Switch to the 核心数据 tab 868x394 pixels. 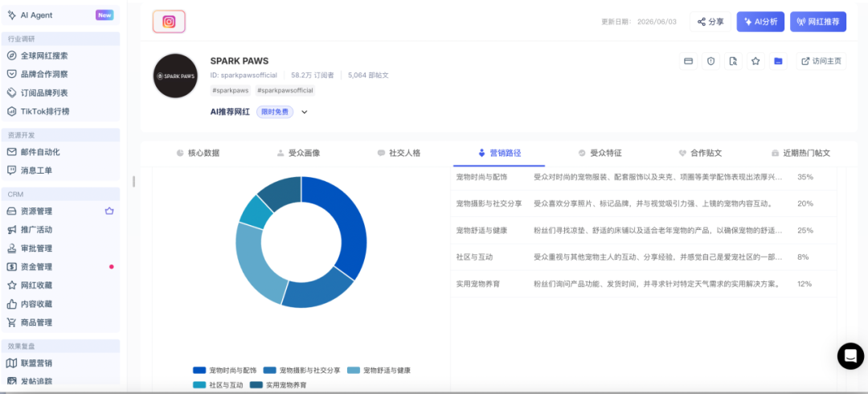198,153
